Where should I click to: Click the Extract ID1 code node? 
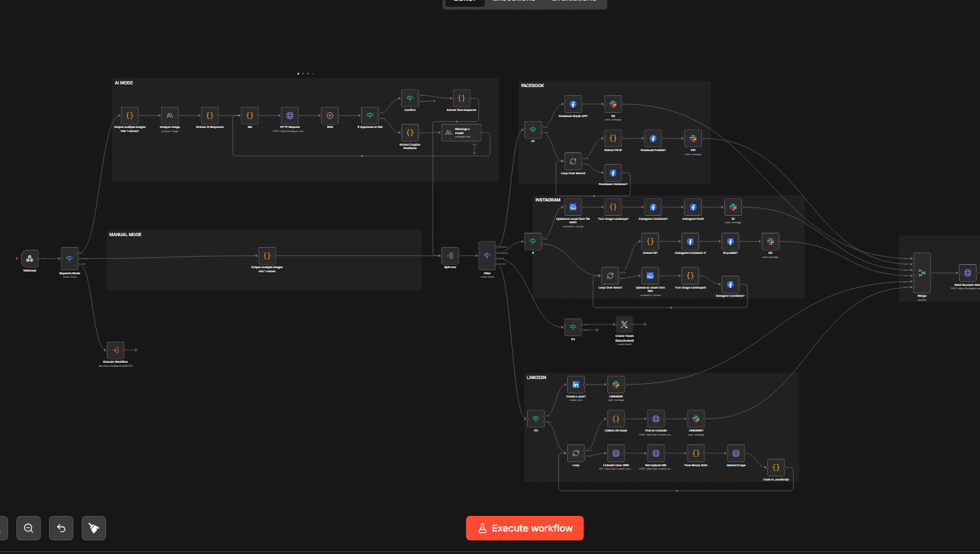tap(650, 241)
